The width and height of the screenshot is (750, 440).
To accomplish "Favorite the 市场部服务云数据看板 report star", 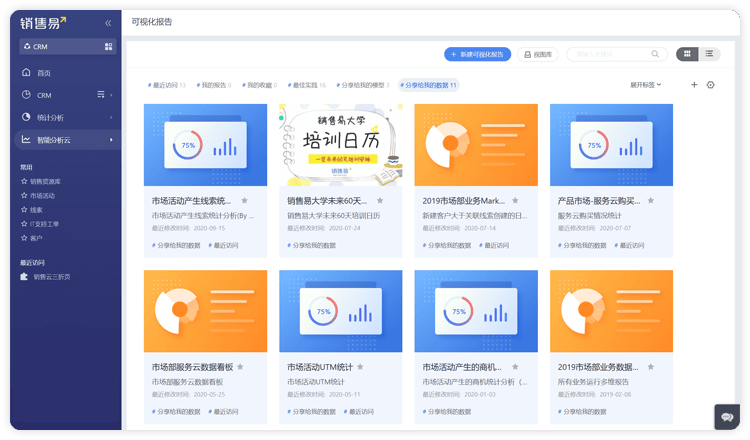I will coord(241,367).
